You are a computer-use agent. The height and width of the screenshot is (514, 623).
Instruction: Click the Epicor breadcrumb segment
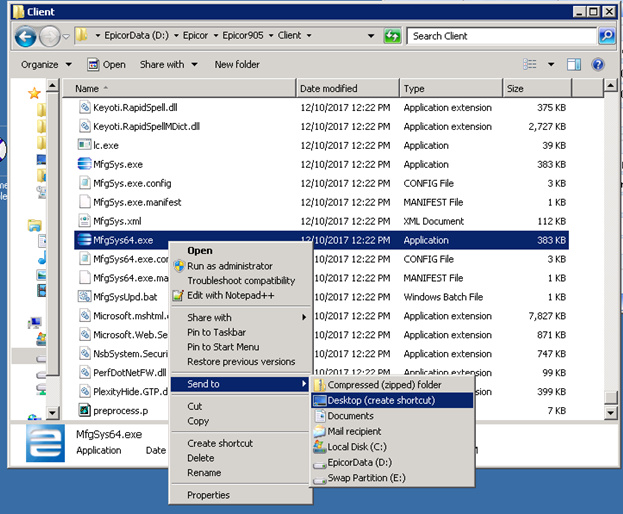point(195,35)
